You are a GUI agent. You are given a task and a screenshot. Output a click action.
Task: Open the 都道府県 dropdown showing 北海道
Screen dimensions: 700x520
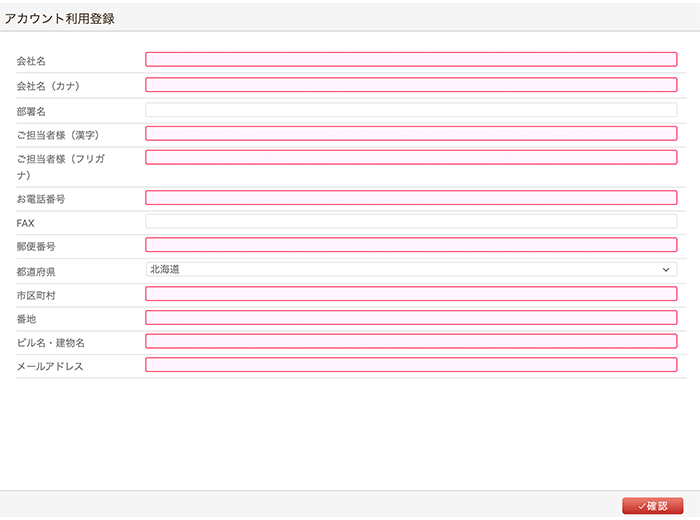point(400,269)
